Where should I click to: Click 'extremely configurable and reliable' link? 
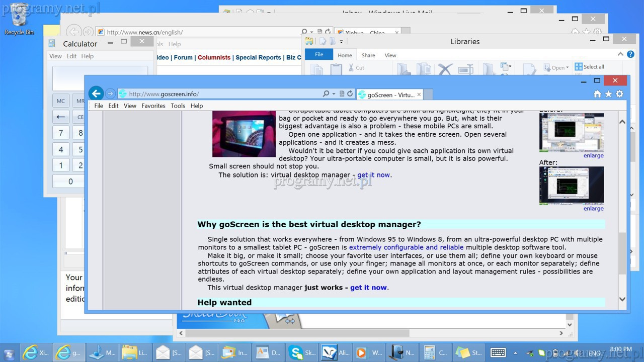click(406, 247)
